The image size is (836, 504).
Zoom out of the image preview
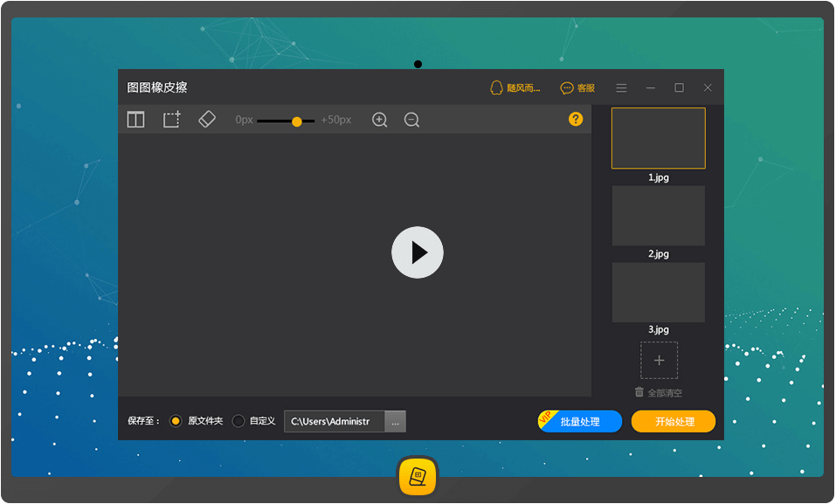[411, 120]
